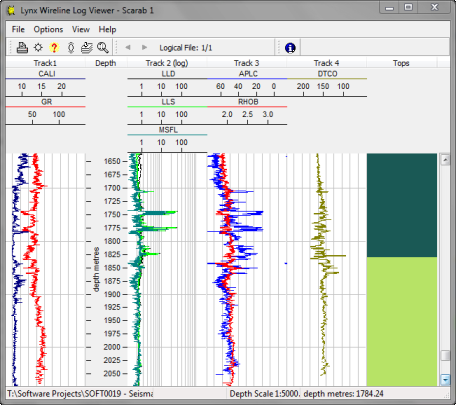Screen dimensions: 456x405
Task: Click the Track 4 column header
Action: pyautogui.click(x=327, y=63)
